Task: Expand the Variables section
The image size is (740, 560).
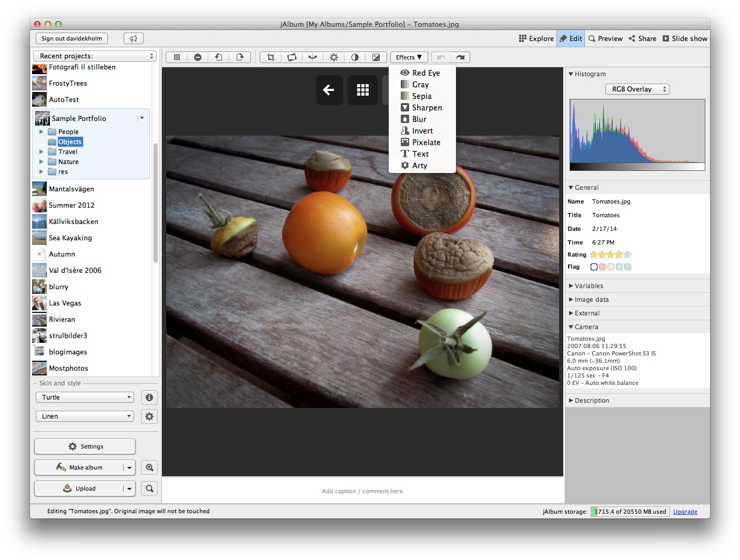Action: pyautogui.click(x=571, y=286)
